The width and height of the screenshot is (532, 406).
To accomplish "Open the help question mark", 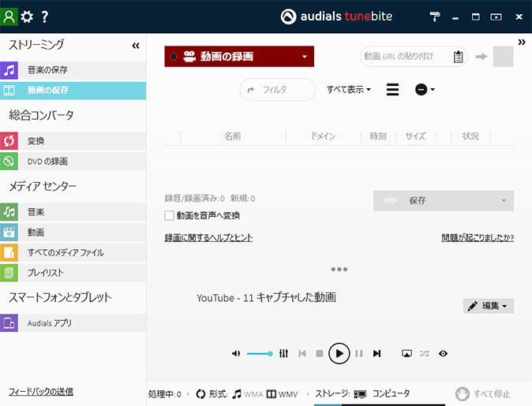I will point(44,17).
